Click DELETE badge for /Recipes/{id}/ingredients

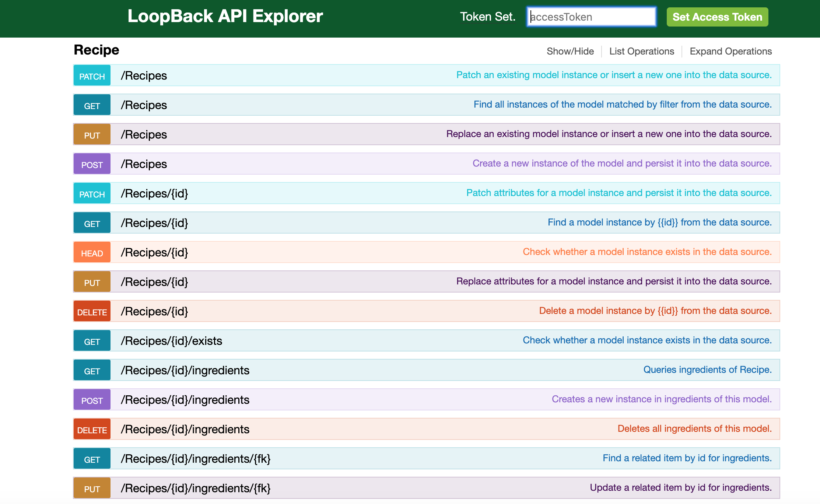(x=92, y=429)
